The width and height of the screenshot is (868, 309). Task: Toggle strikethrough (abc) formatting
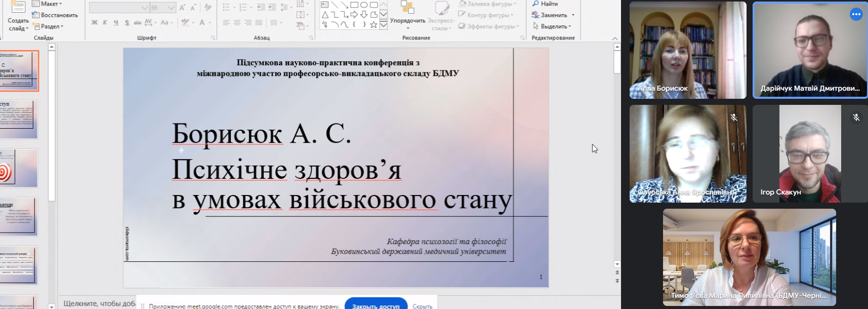click(137, 23)
